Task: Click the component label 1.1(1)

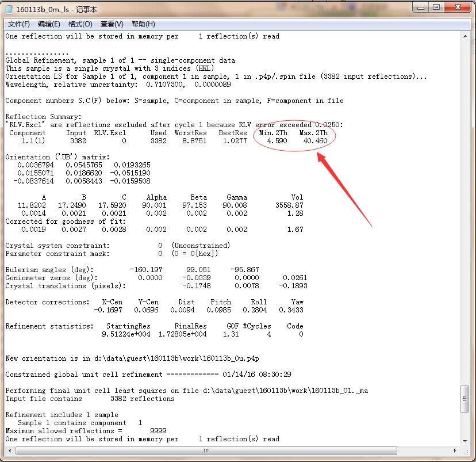Action: click(33, 141)
